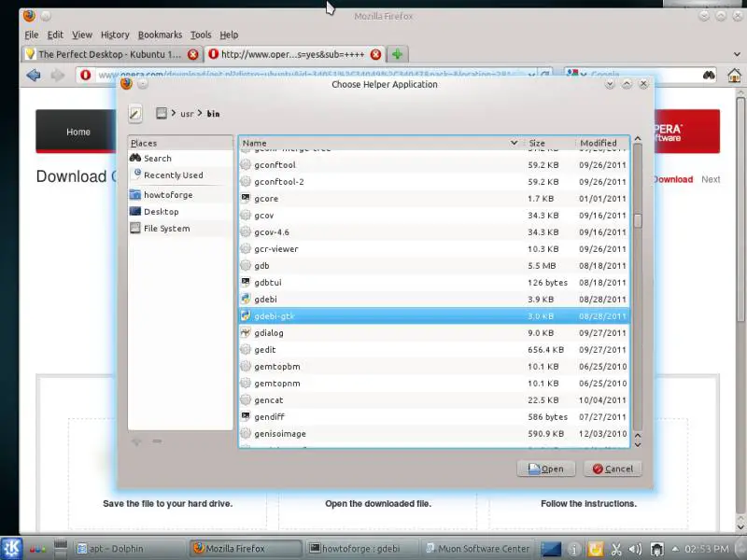Click clock showing 02:53 PM
Image resolution: width=747 pixels, height=560 pixels.
click(x=707, y=549)
